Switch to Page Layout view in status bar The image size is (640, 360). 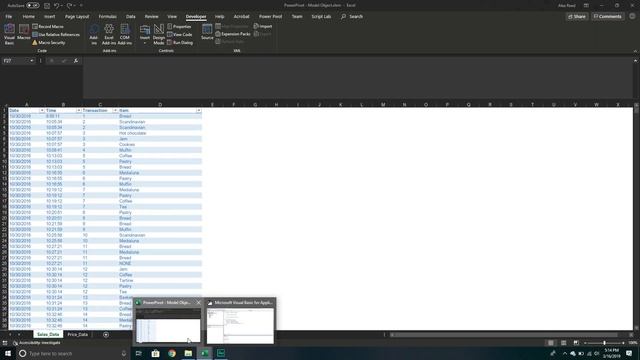pos(563,343)
